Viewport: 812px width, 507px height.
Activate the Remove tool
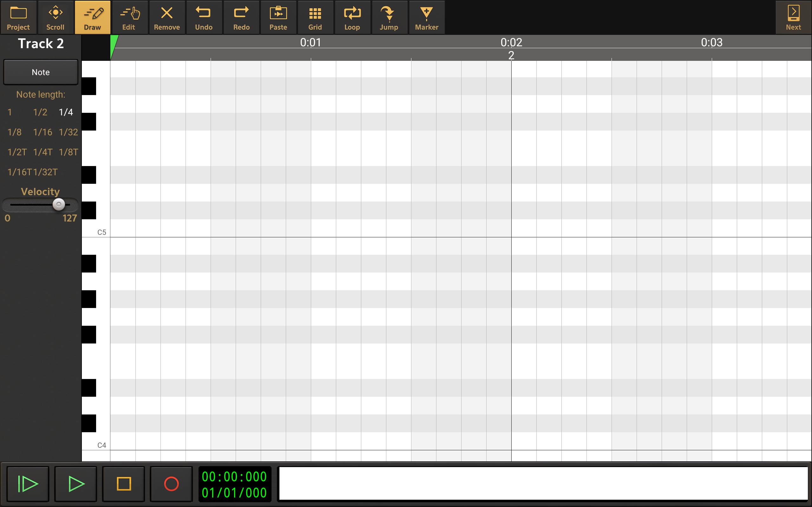click(x=167, y=17)
